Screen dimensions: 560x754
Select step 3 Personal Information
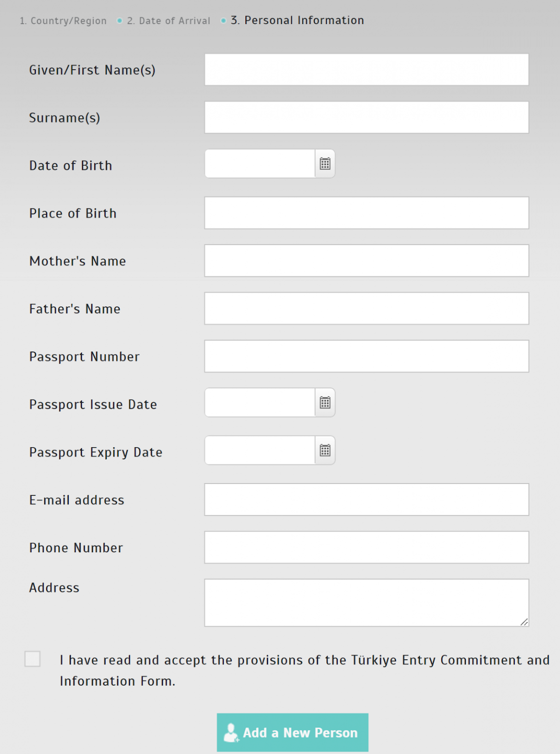[x=297, y=21]
